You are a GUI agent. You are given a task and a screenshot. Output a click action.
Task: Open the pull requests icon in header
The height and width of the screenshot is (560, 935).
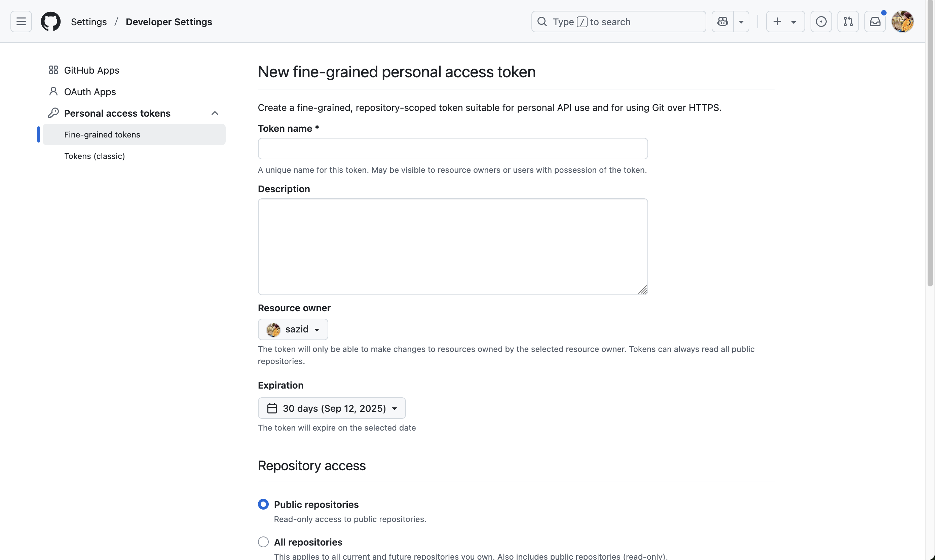pos(848,22)
